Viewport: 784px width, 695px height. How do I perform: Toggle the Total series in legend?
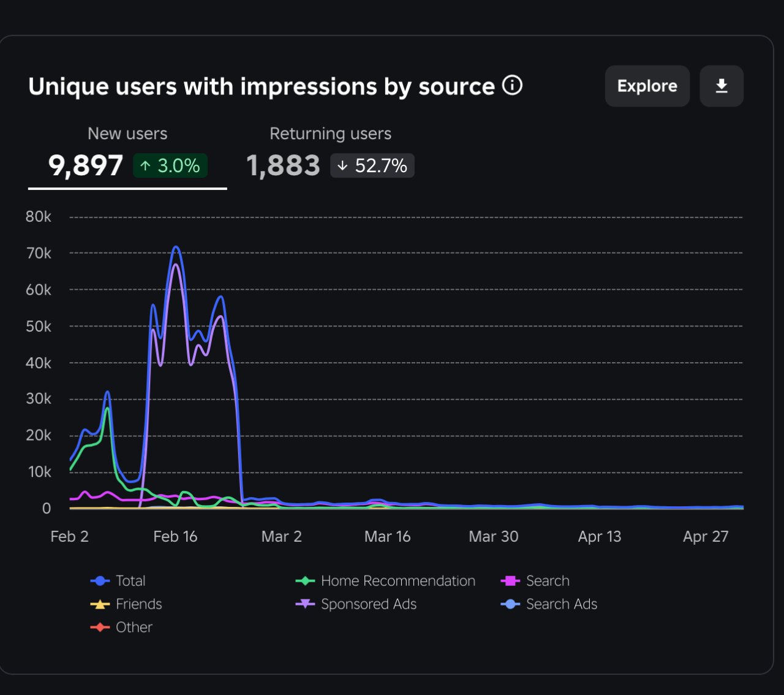coord(118,580)
